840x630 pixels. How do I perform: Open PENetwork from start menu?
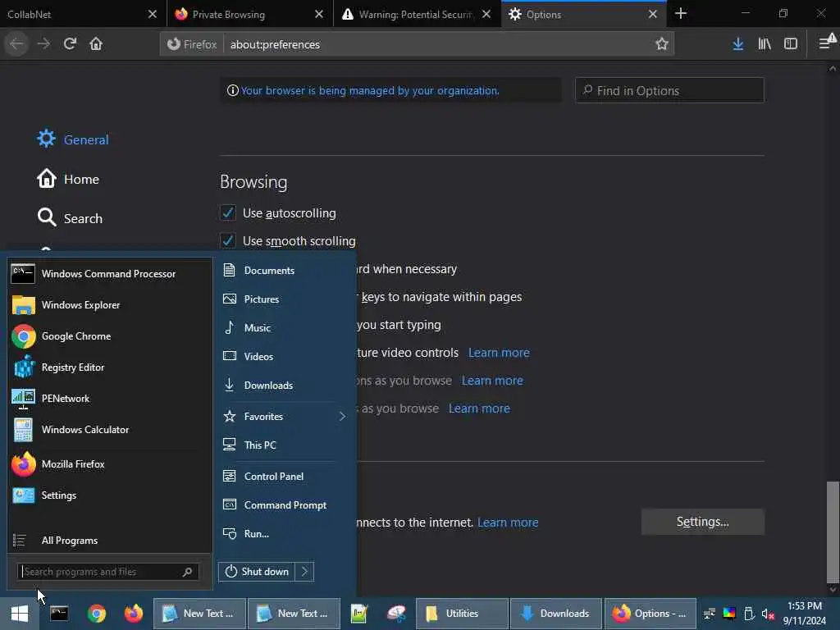pos(109,399)
